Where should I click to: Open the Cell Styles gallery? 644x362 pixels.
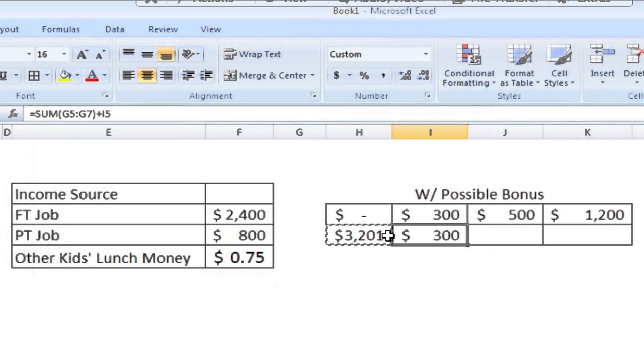point(559,66)
